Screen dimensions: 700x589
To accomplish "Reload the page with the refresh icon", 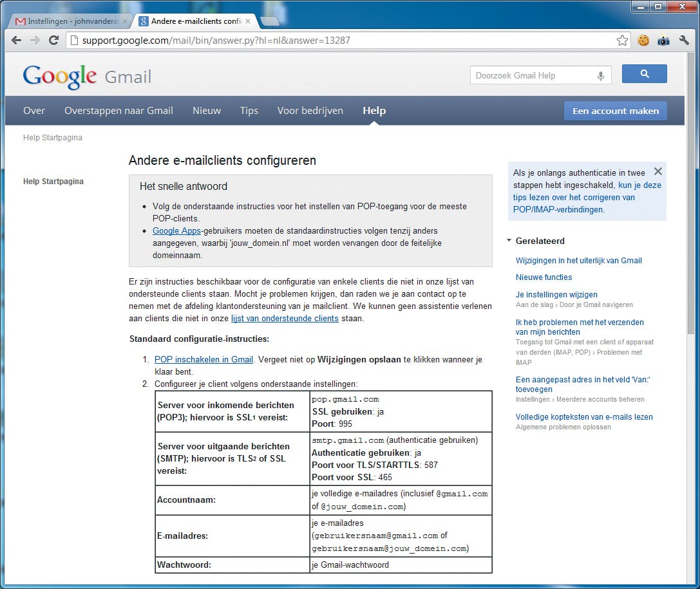I will coord(53,40).
